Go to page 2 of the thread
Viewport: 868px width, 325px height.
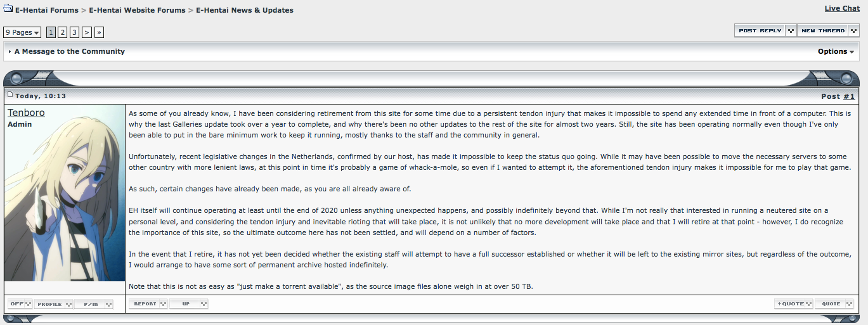point(63,32)
